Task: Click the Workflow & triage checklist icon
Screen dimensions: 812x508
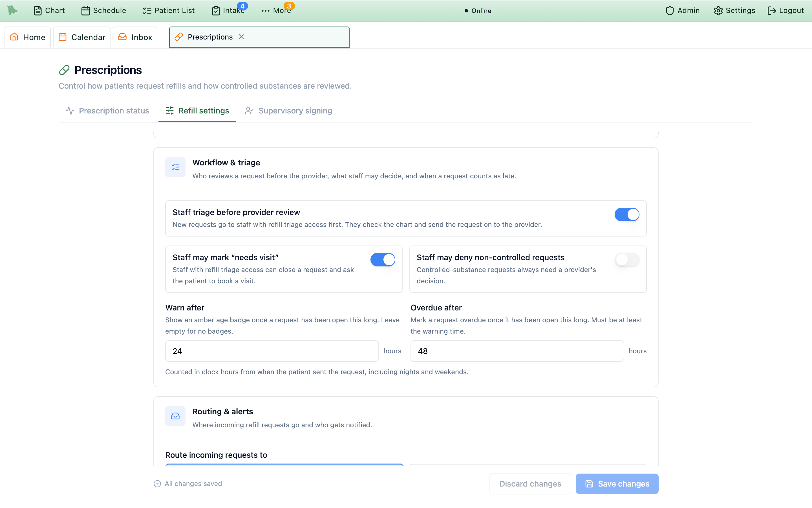Action: [x=175, y=167]
